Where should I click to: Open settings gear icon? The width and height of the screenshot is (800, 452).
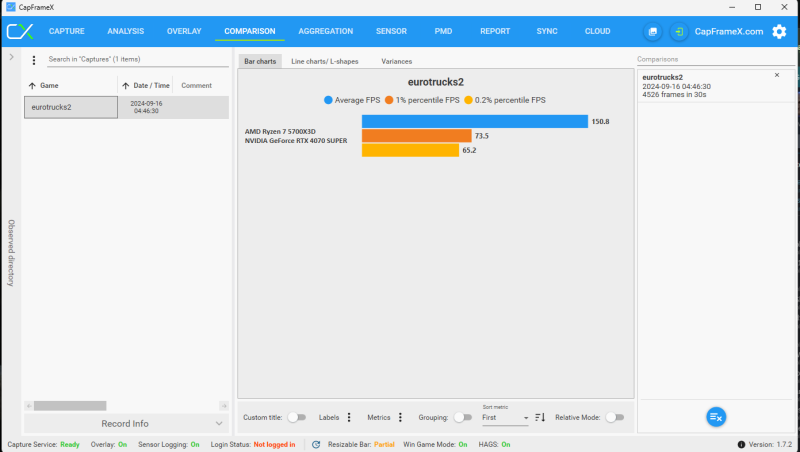tap(779, 32)
